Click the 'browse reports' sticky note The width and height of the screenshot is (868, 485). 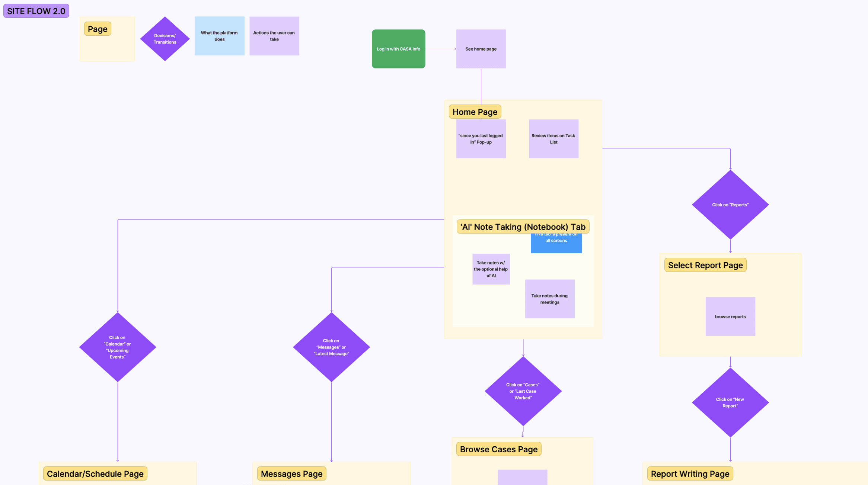coord(730,317)
